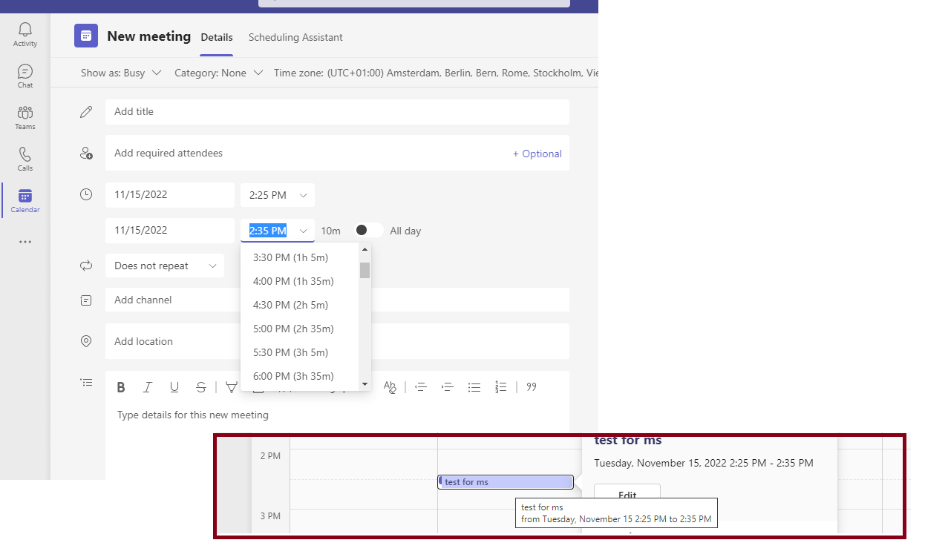Pick 5:30 PM (3h 5m) end time
The image size is (925, 560).
(300, 352)
